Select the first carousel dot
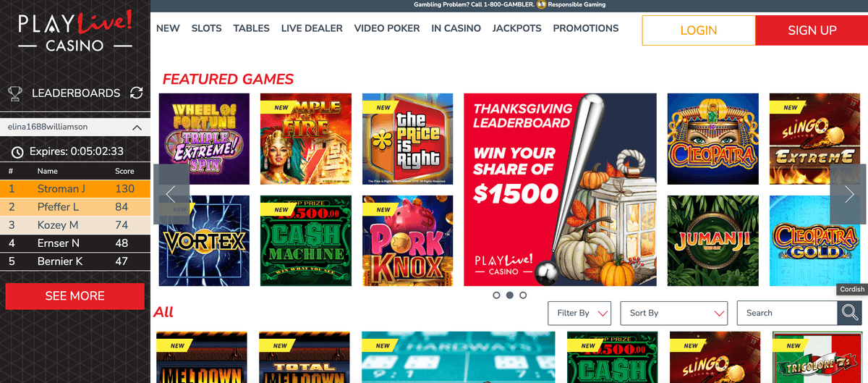 coord(496,295)
